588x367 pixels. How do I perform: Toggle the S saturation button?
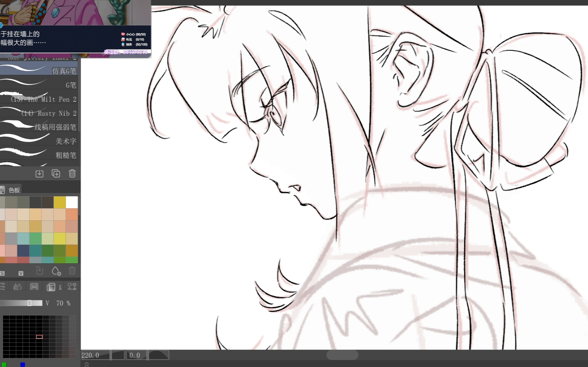2,273
